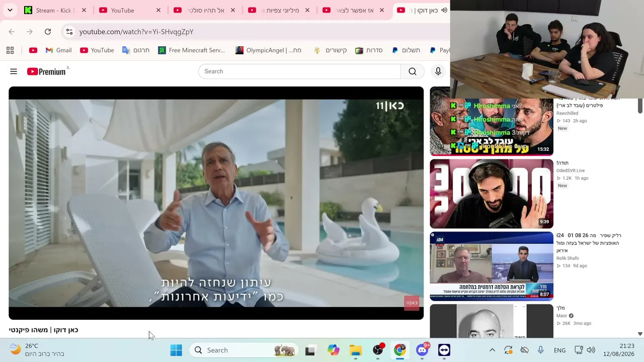644x362 pixels.
Task: Submit search with the magnifier button
Action: pyautogui.click(x=413, y=71)
